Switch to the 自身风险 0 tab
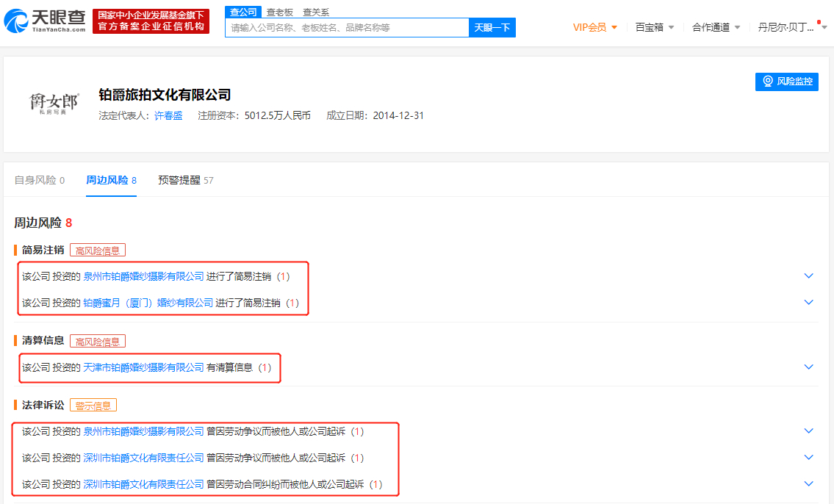 point(40,180)
